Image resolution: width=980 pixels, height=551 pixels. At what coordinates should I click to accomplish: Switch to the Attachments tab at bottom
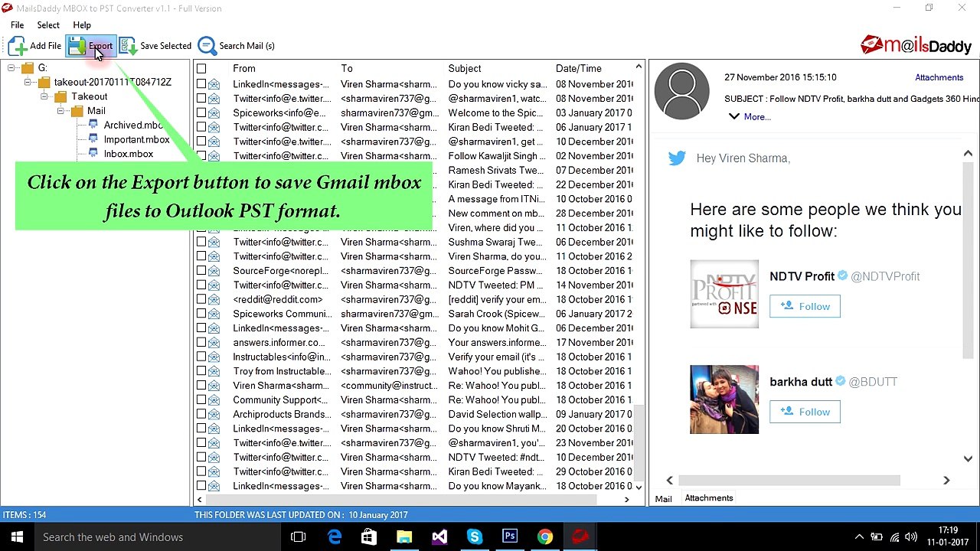pyautogui.click(x=709, y=498)
